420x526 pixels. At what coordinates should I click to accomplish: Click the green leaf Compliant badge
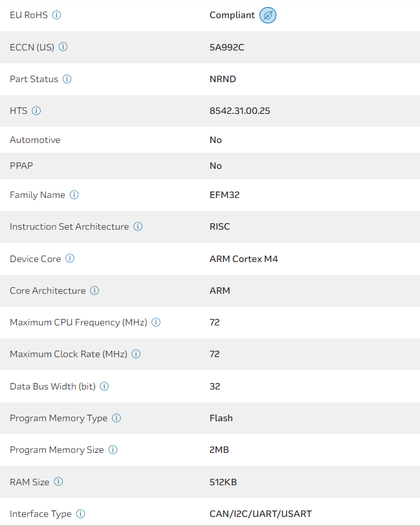(x=268, y=15)
